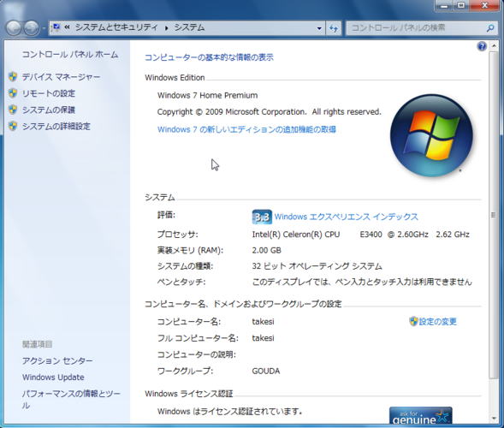The height and width of the screenshot is (428, 504).
Task: Click the Windows logo orb image
Action: [431, 135]
